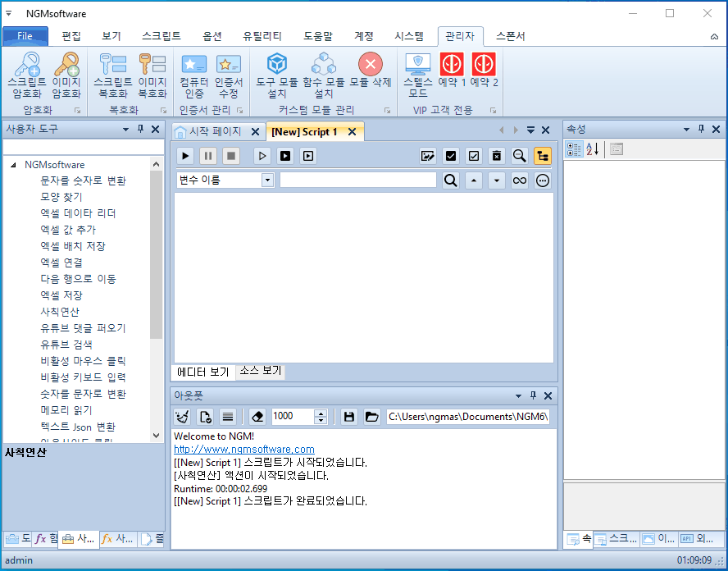The height and width of the screenshot is (571, 728).
Task: Click the output path field
Action: [468, 417]
